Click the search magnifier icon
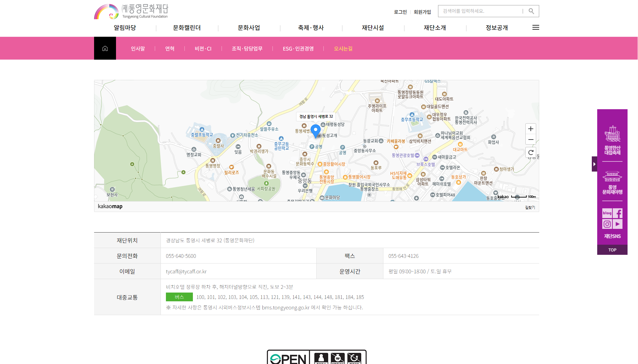The height and width of the screenshot is (364, 638). pos(531,11)
